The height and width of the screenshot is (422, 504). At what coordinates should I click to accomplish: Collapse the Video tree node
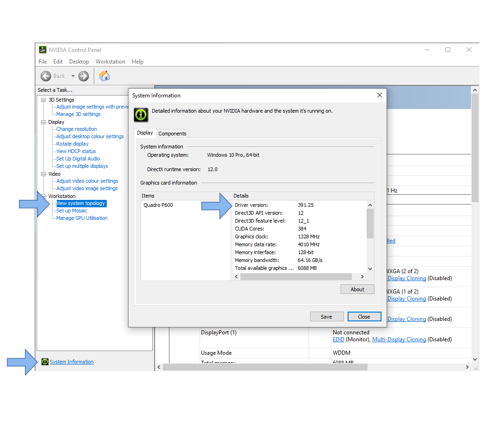coord(44,174)
